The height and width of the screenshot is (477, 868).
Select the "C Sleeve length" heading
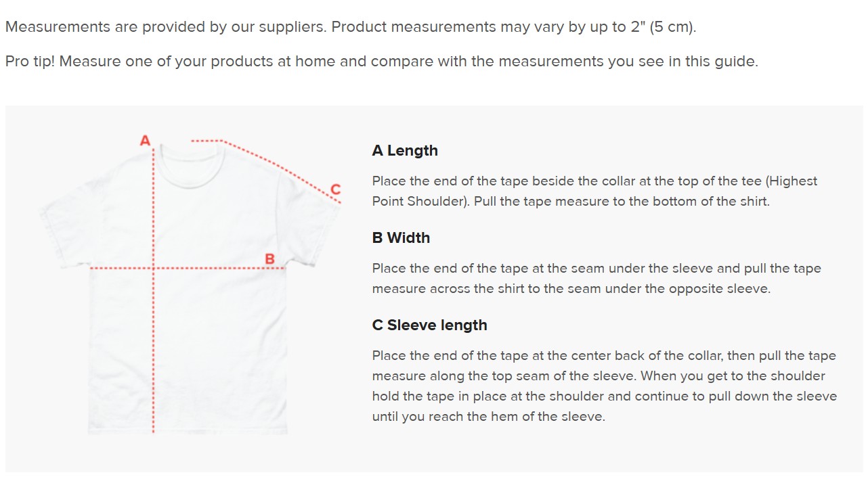tap(429, 325)
